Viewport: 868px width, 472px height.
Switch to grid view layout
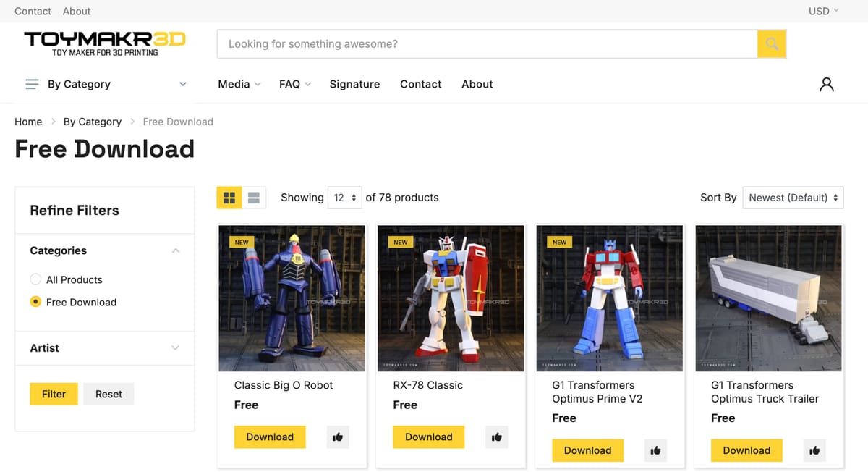[x=229, y=198]
